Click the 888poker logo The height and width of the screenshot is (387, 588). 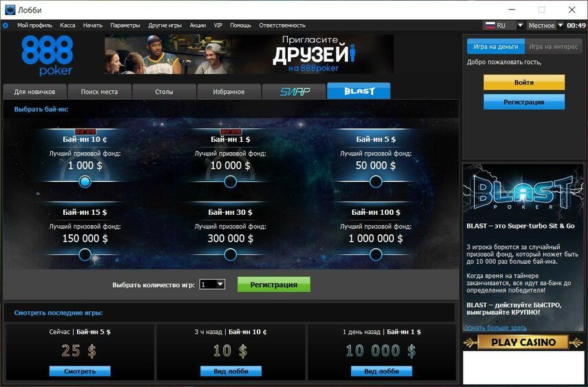(48, 56)
